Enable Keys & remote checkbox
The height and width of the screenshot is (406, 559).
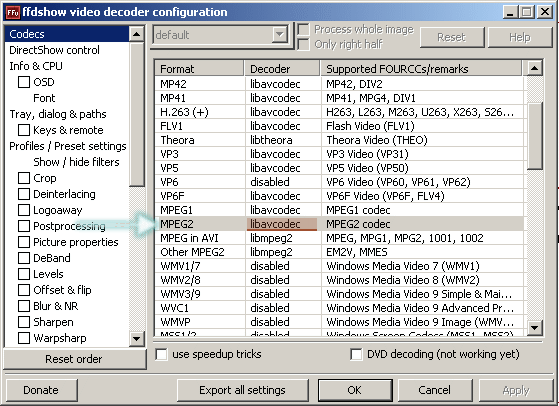coord(24,130)
